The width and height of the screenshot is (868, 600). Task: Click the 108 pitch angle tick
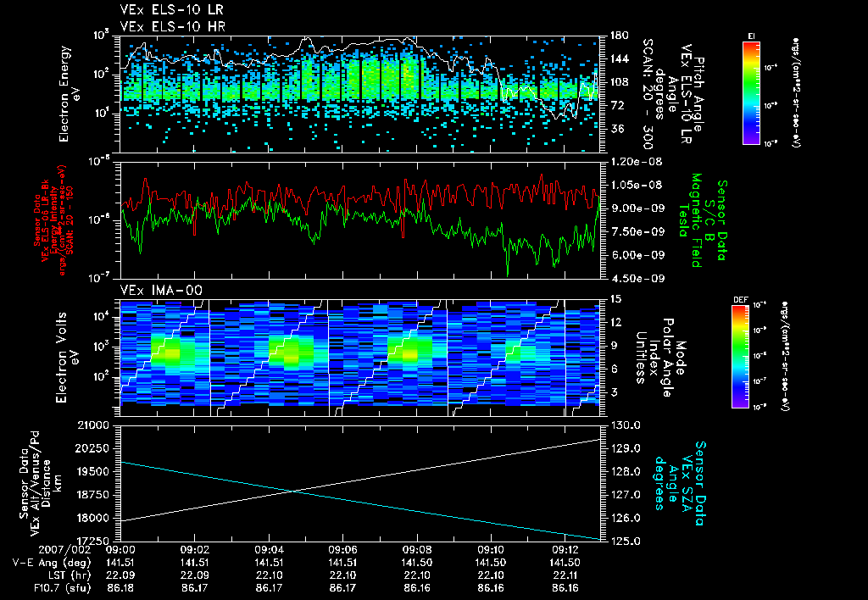point(620,82)
